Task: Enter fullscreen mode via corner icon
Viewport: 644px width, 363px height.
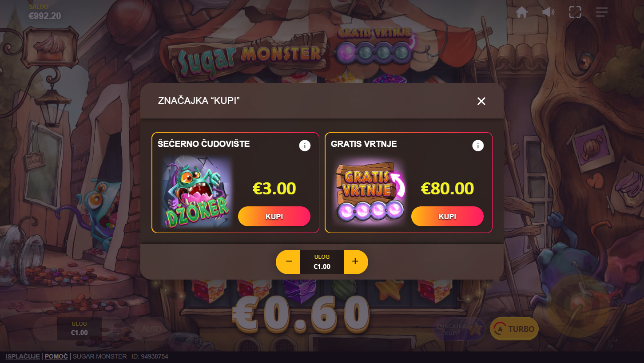Action: coord(575,12)
